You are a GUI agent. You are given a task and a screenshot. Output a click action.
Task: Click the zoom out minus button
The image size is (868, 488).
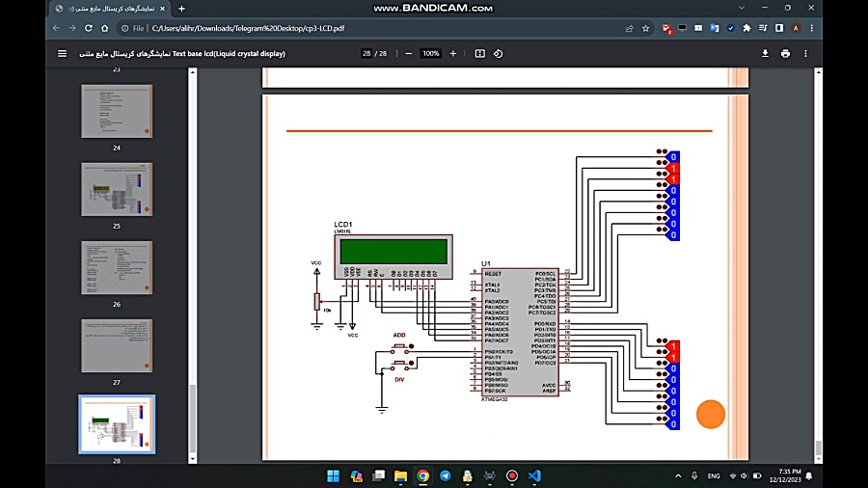tap(409, 54)
